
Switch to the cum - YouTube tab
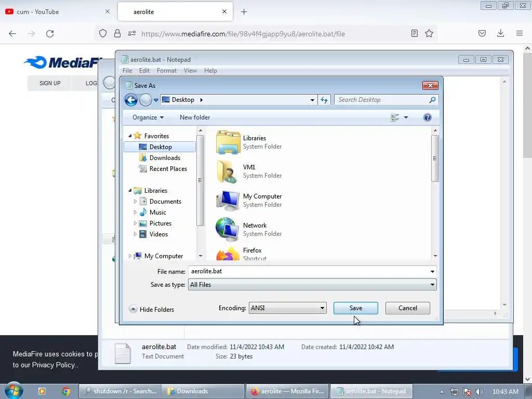[58, 11]
